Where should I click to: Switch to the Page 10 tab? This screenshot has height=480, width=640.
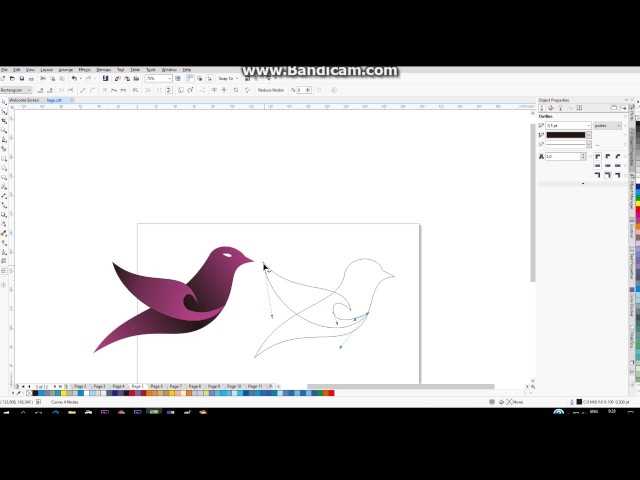click(233, 386)
